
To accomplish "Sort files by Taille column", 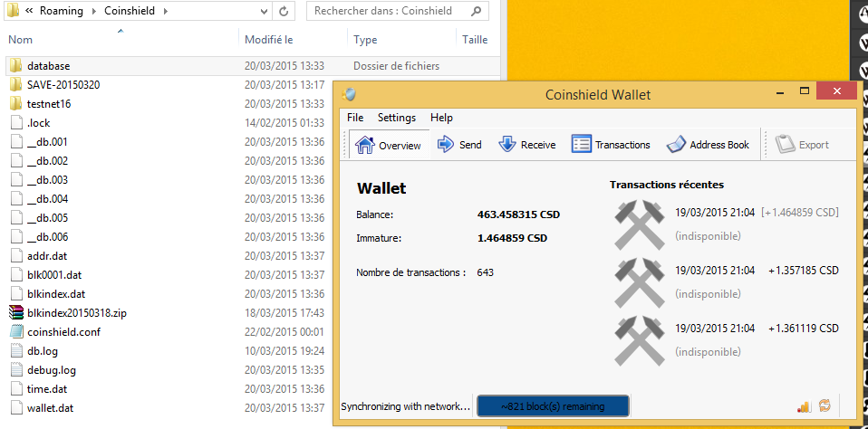I will pos(475,40).
